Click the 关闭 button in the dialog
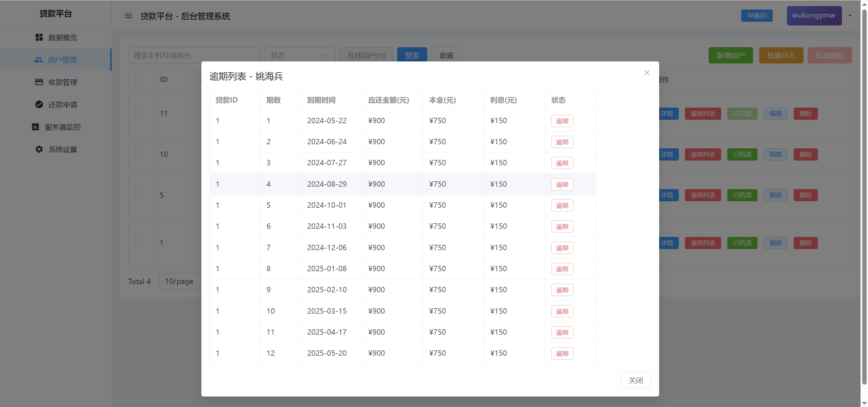 [635, 380]
